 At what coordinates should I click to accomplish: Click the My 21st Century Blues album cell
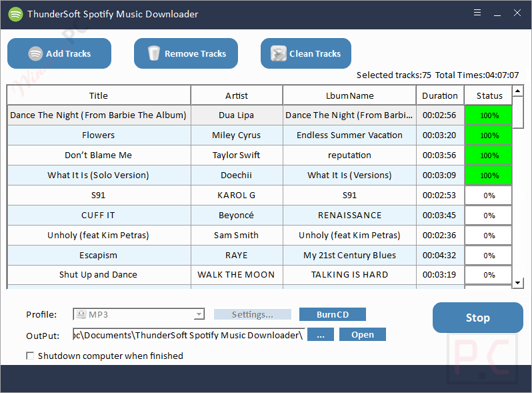pos(349,256)
